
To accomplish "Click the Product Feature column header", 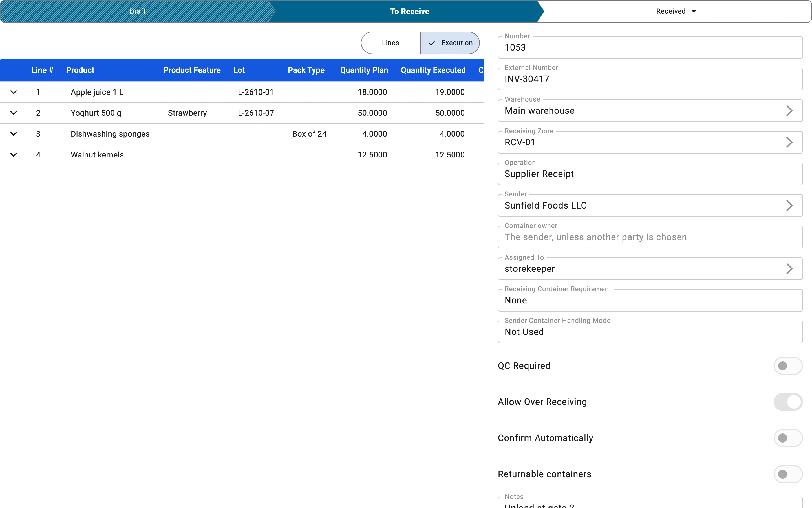I will click(x=192, y=70).
